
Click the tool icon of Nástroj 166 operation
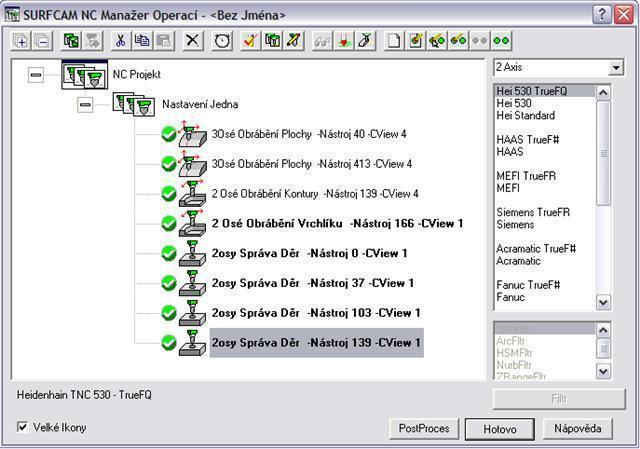point(193,223)
